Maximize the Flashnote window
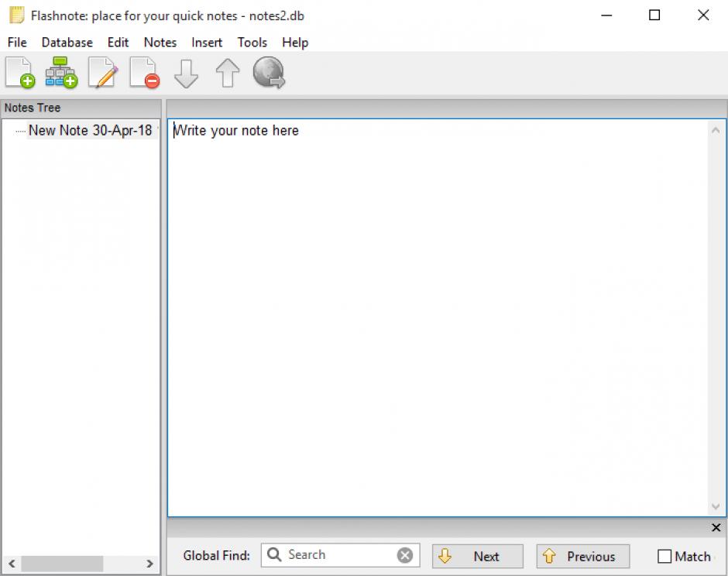 pos(654,15)
